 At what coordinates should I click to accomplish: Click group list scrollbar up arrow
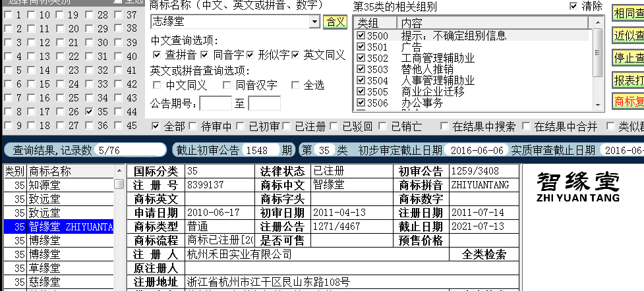coord(598,22)
